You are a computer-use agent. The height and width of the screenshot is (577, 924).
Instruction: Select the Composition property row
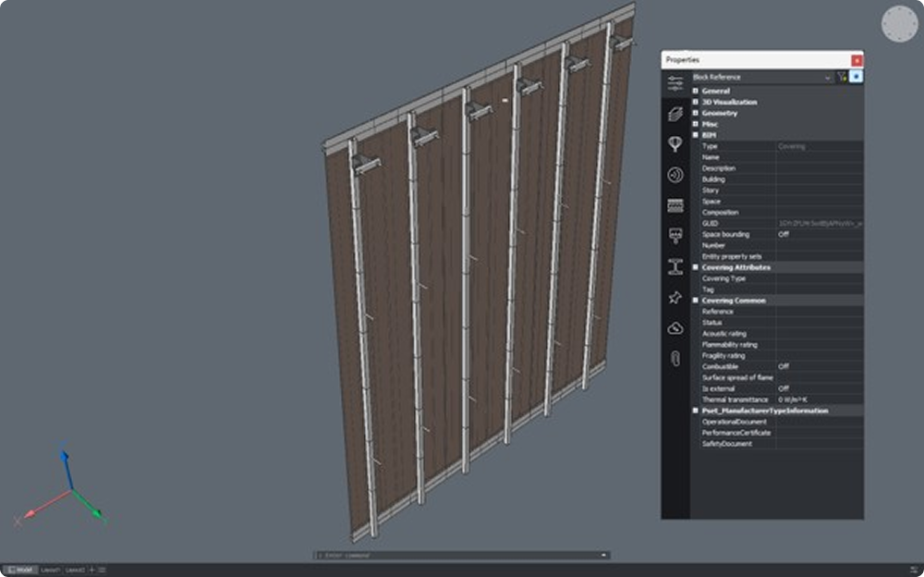782,213
